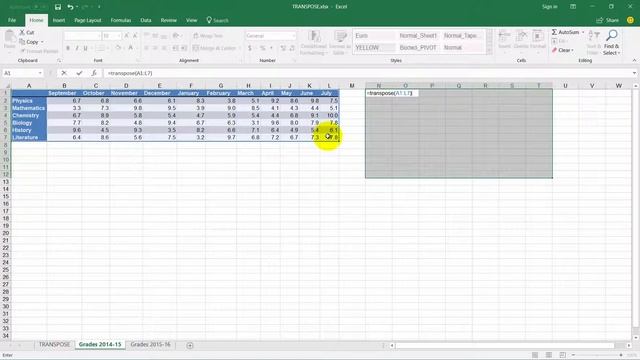Image resolution: width=640 pixels, height=360 pixels.
Task: Open the File menu
Action: coord(12,20)
